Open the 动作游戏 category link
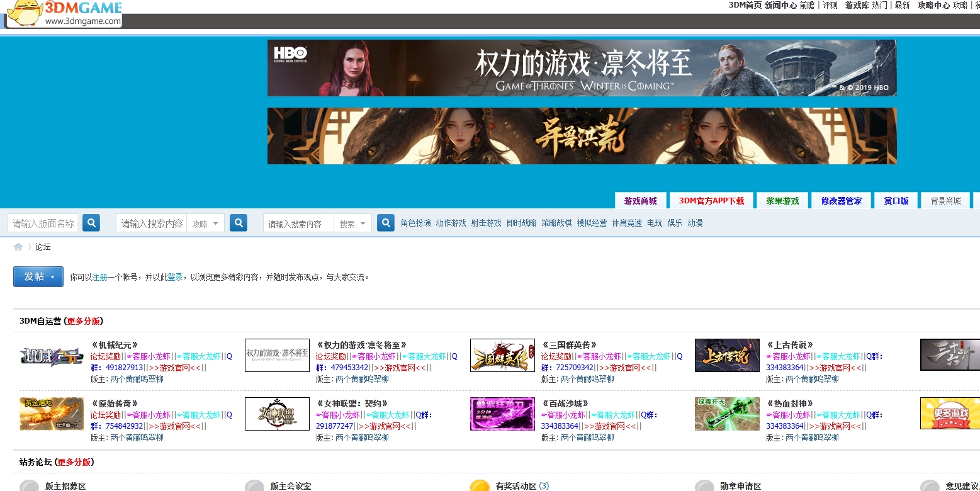Image resolution: width=980 pixels, height=491 pixels. [x=451, y=223]
